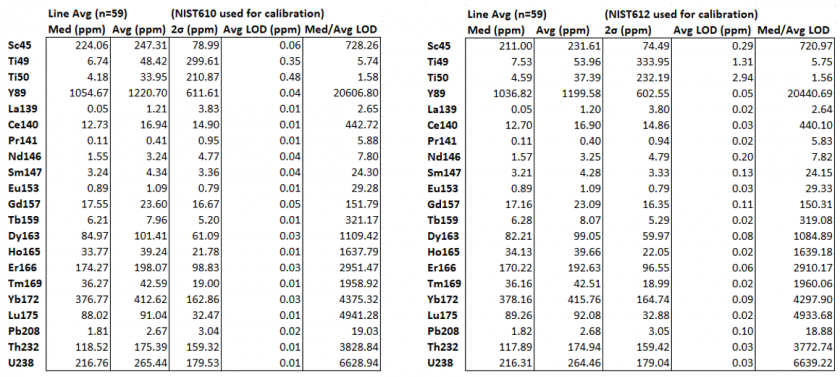
Task: Click the 'Med/Avg LOD' header in right table
Action: pos(793,30)
